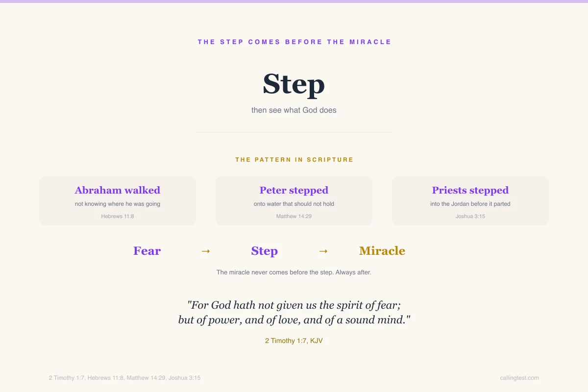Select the Abraham walked card heading
The image size is (588, 392).
[x=118, y=190]
